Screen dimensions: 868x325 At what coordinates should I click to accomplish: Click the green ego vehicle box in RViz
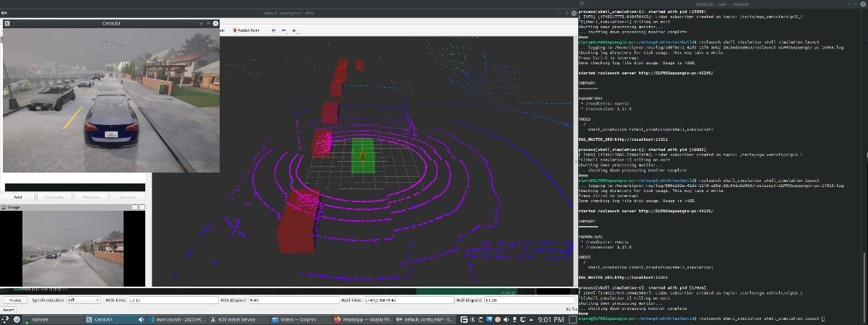click(363, 157)
